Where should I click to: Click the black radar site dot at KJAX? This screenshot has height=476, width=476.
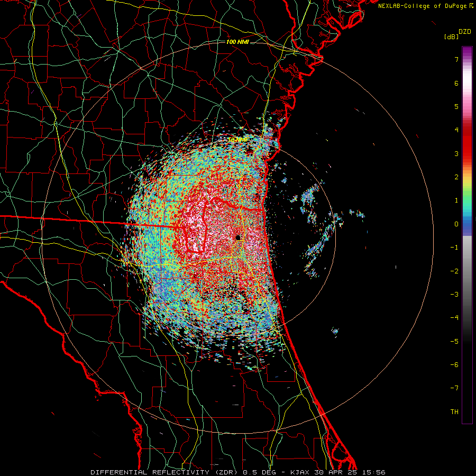[x=238, y=237]
